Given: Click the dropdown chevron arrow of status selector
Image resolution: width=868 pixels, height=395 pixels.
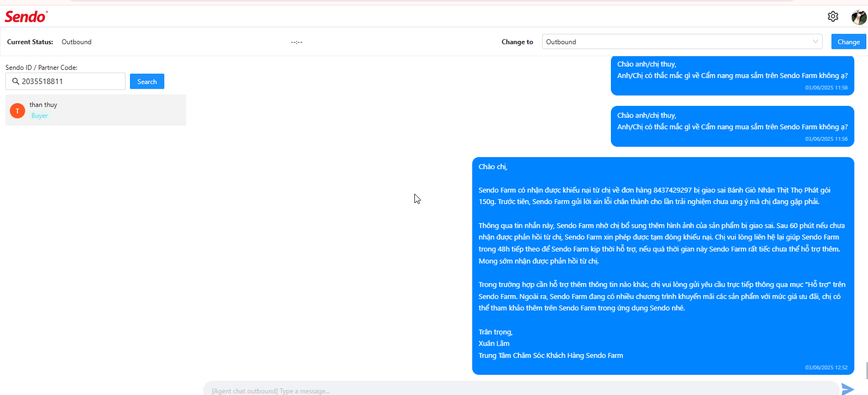Looking at the screenshot, I should coord(815,41).
